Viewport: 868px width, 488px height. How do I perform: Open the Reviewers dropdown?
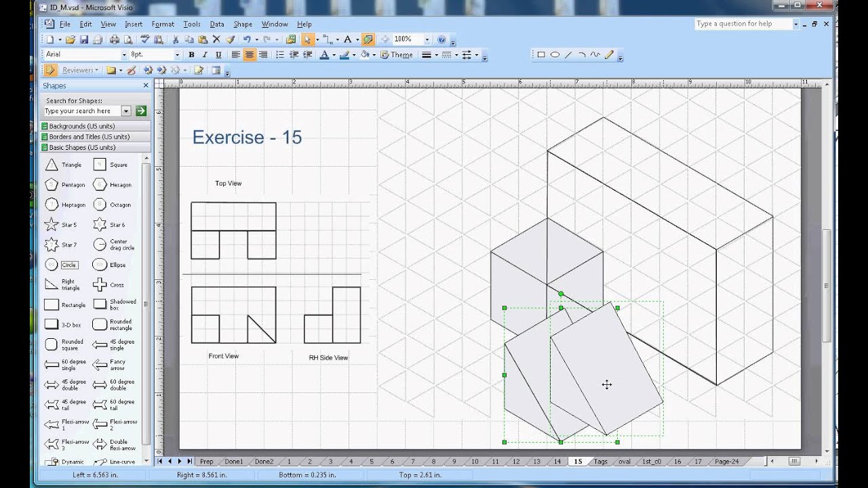[x=80, y=70]
